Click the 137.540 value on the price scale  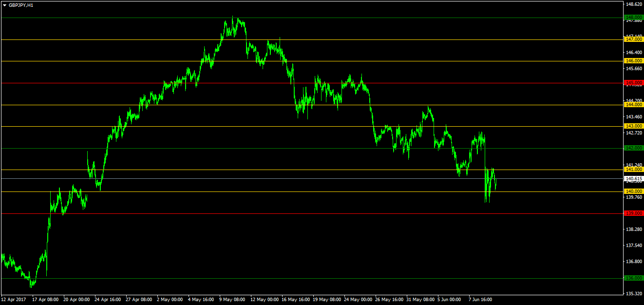tap(634, 246)
